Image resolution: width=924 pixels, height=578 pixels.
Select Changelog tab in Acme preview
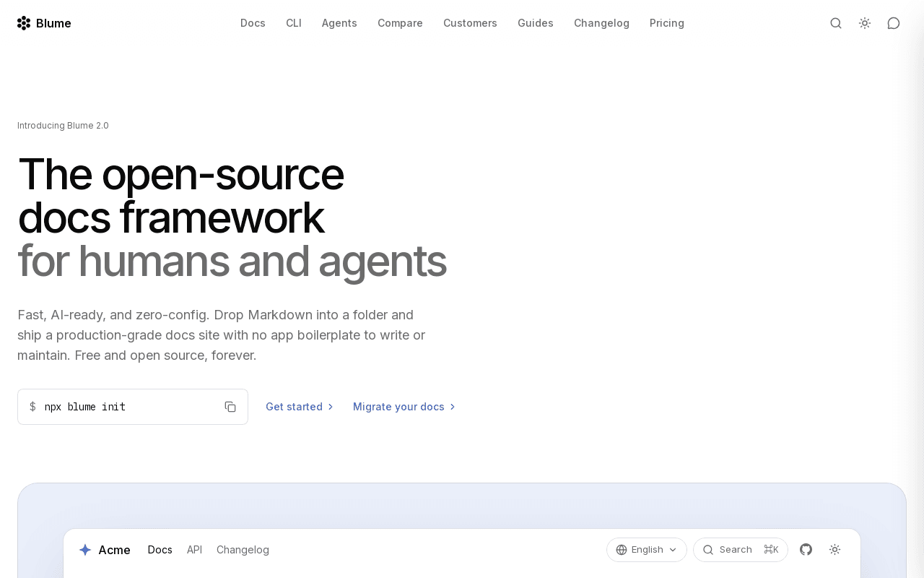click(243, 550)
